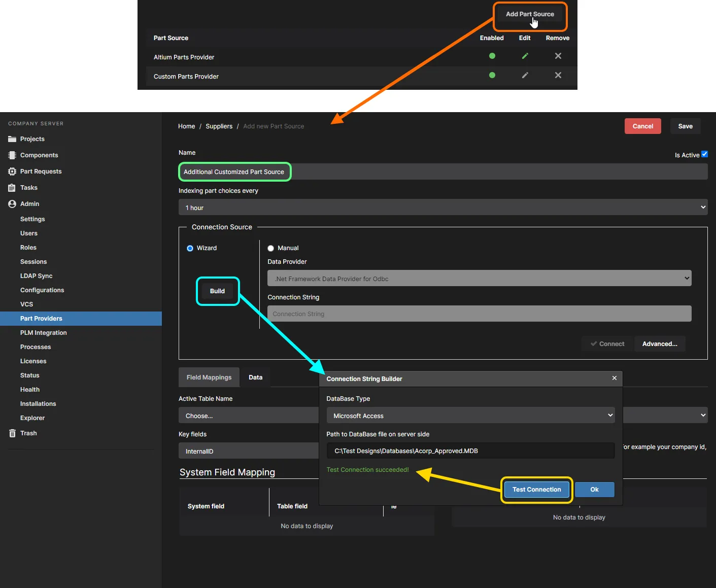Click the database file path field
Screen dimensions: 716x588
[x=470, y=451]
